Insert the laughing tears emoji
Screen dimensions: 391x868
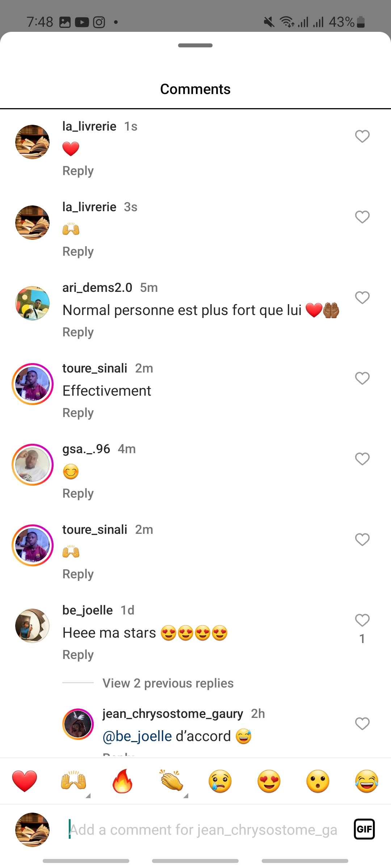pyautogui.click(x=367, y=781)
